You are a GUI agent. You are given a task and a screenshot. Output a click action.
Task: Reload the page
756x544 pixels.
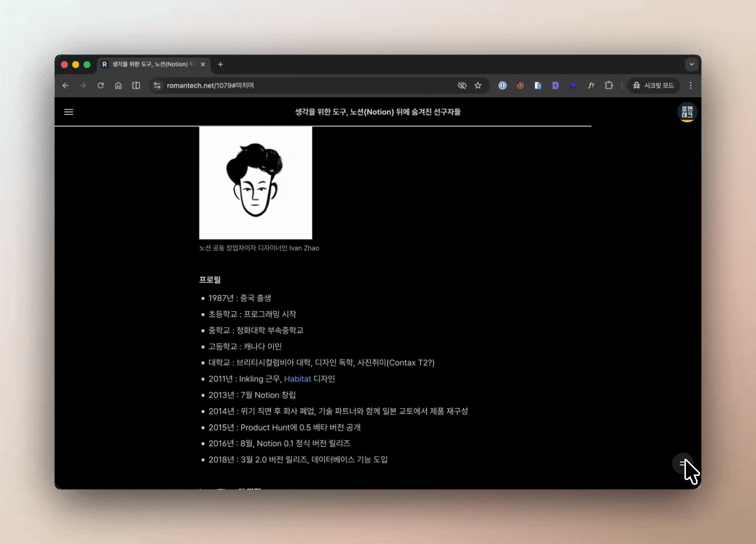(101, 86)
